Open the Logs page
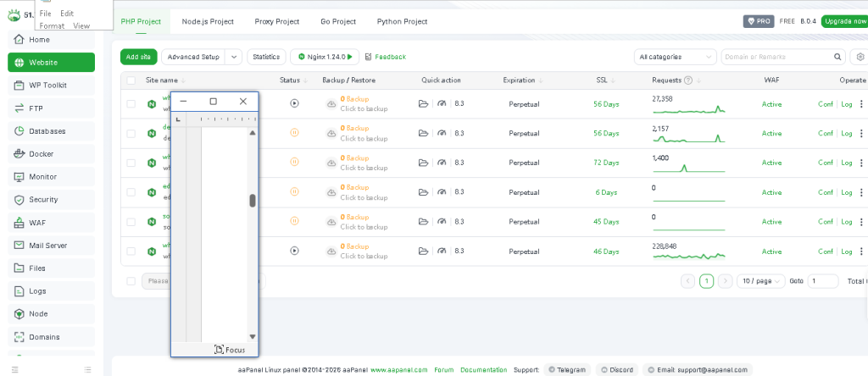The height and width of the screenshot is (376, 868). pos(51,290)
